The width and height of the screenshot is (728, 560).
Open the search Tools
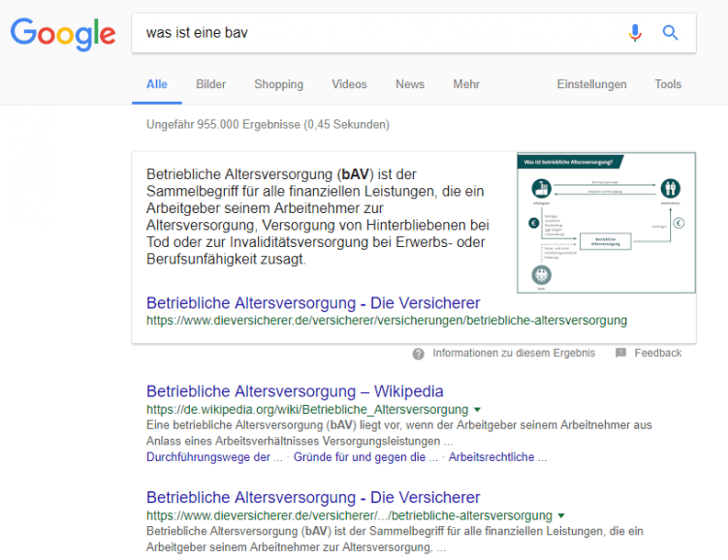click(x=668, y=84)
